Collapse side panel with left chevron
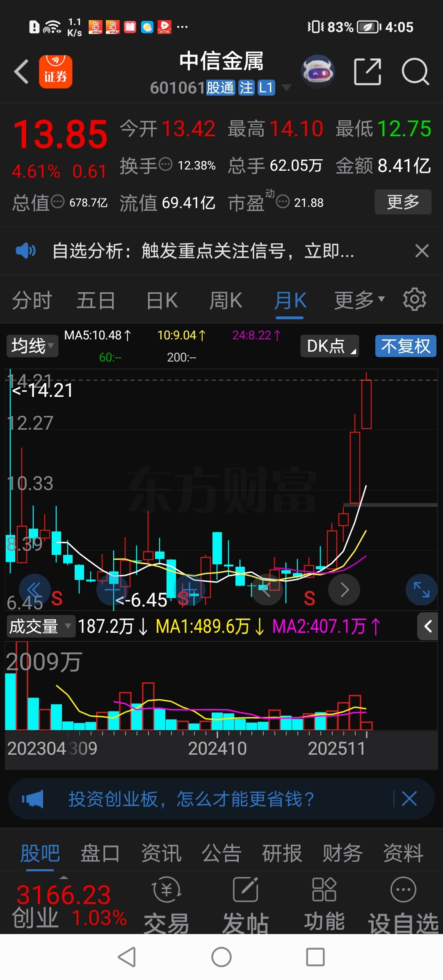443x980 pixels. (x=428, y=626)
